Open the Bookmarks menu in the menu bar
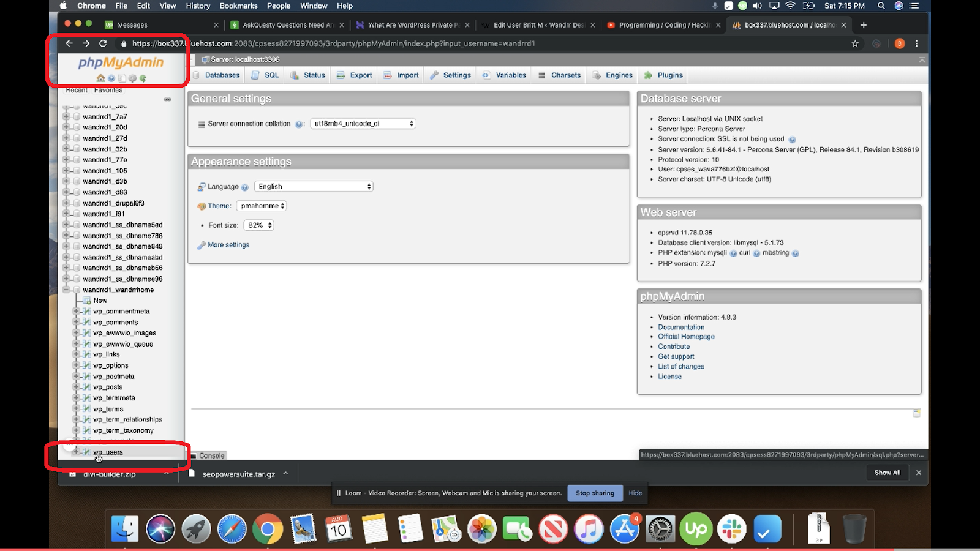This screenshot has width=980, height=551. [x=239, y=6]
